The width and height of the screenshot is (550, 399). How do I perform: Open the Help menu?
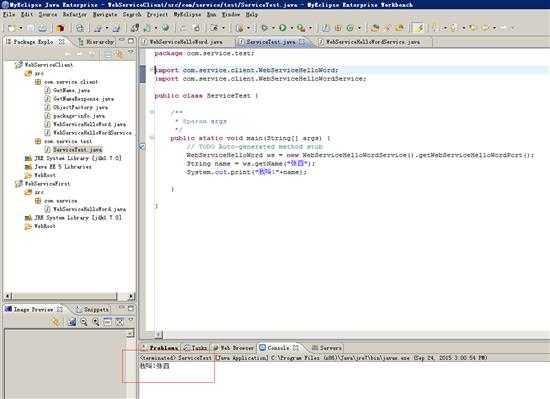click(x=251, y=14)
